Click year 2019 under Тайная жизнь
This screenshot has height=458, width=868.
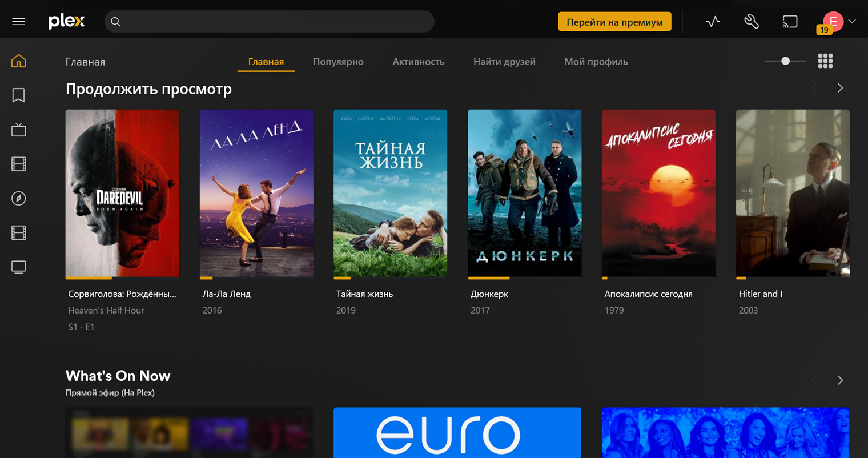346,311
